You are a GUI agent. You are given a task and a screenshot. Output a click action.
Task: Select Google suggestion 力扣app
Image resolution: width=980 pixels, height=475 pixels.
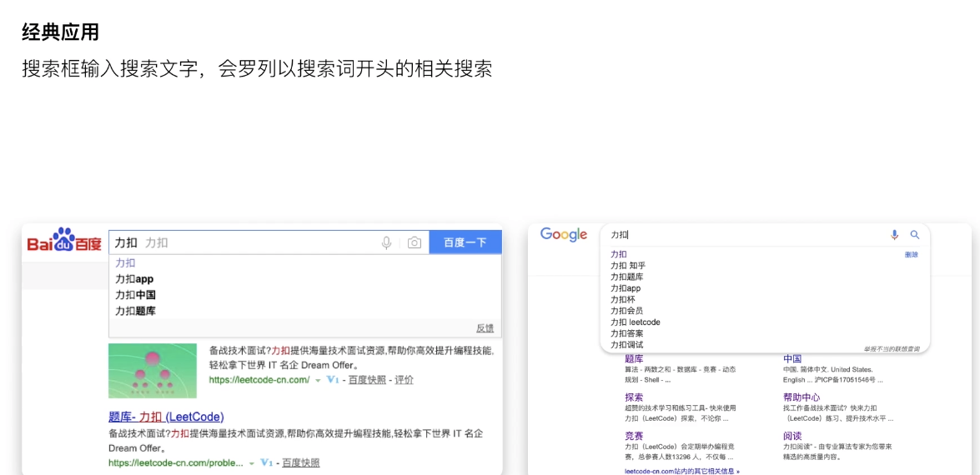click(626, 288)
